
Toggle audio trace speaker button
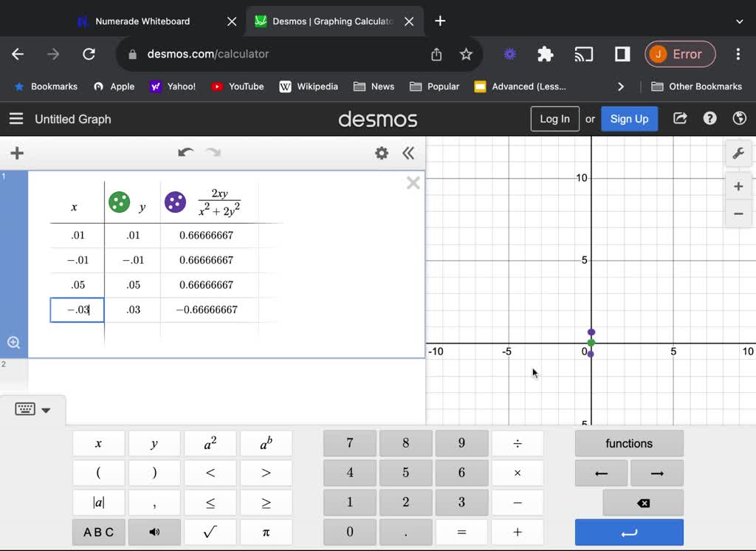pos(154,532)
